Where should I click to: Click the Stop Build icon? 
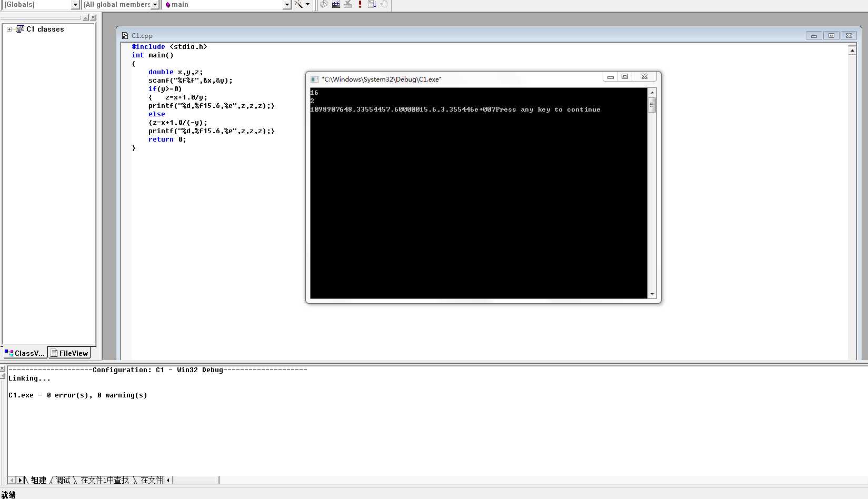click(x=347, y=4)
